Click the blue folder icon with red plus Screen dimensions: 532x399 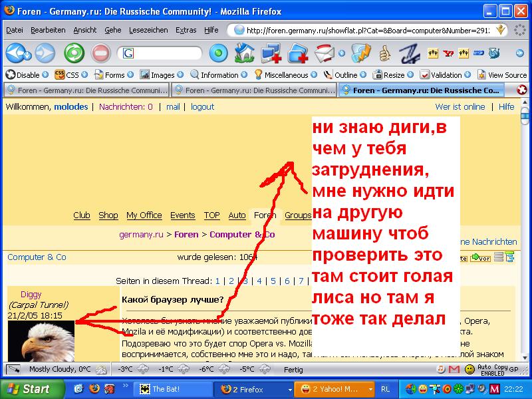pyautogui.click(x=297, y=53)
